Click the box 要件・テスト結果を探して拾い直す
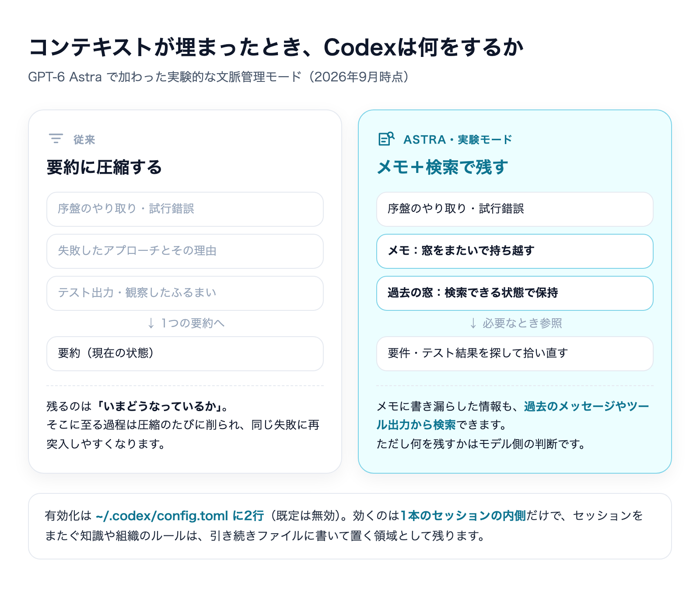Viewport: 700px width, 591px height. [x=515, y=354]
